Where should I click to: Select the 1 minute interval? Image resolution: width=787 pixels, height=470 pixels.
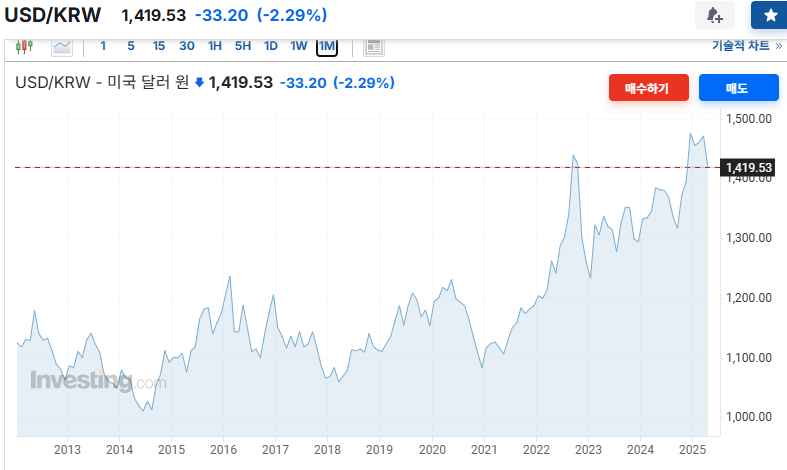click(x=103, y=46)
